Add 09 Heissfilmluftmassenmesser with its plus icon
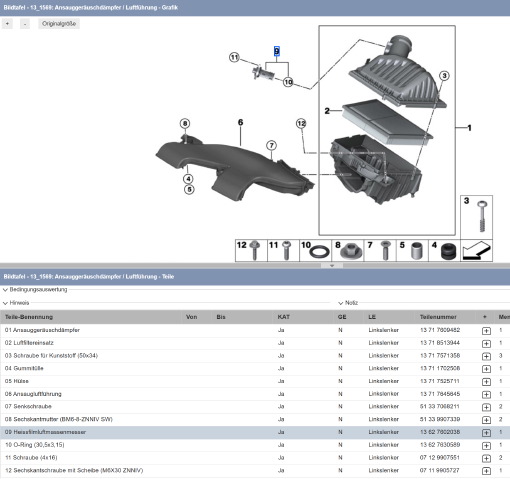This screenshot has width=510, height=479. (486, 432)
